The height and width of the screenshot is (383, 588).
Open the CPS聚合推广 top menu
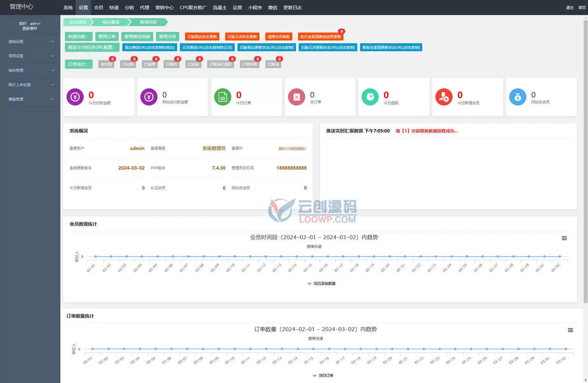(x=193, y=7)
